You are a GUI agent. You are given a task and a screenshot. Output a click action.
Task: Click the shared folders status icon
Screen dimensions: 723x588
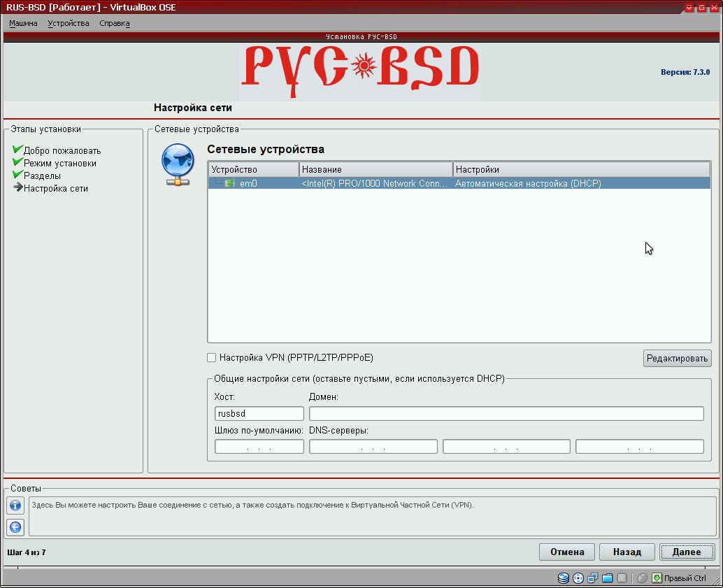click(607, 578)
